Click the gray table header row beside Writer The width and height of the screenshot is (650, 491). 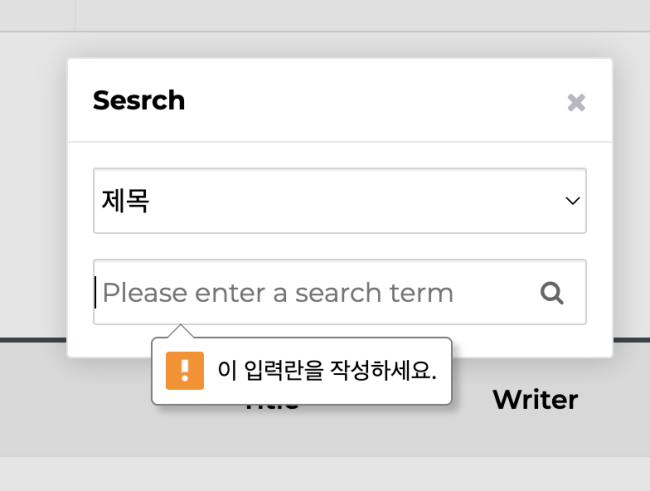point(614,400)
